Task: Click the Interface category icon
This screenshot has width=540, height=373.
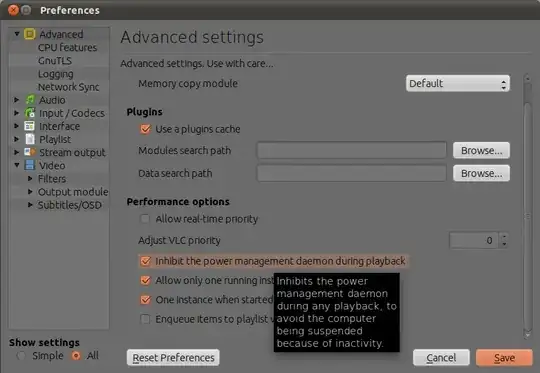Action: (30, 126)
